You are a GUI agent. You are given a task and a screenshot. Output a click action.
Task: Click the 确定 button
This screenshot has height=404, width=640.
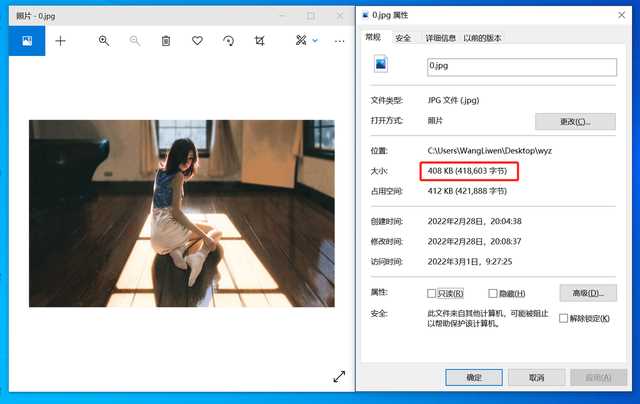(x=474, y=377)
